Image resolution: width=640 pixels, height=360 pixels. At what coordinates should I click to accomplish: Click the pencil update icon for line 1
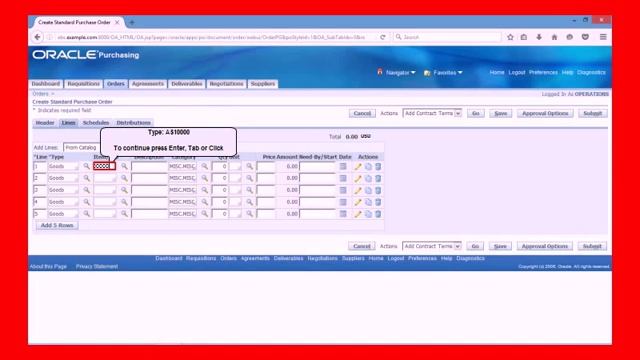point(358,167)
